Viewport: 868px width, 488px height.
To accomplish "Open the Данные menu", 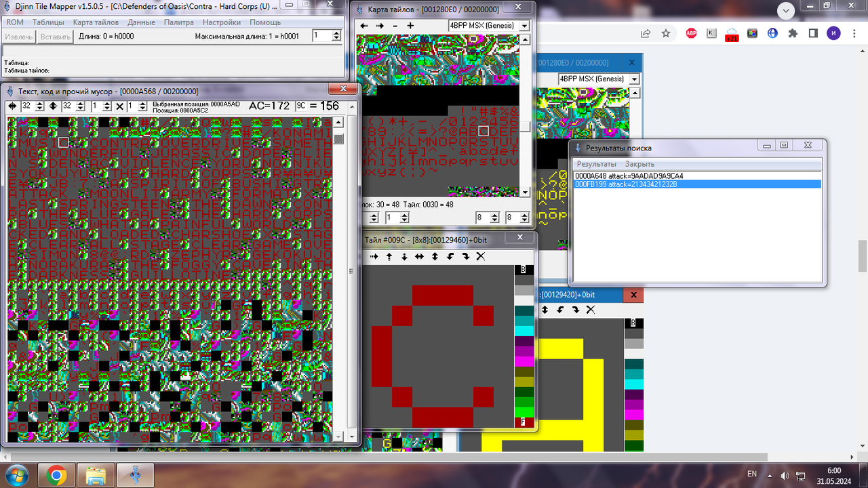I will click(x=141, y=22).
